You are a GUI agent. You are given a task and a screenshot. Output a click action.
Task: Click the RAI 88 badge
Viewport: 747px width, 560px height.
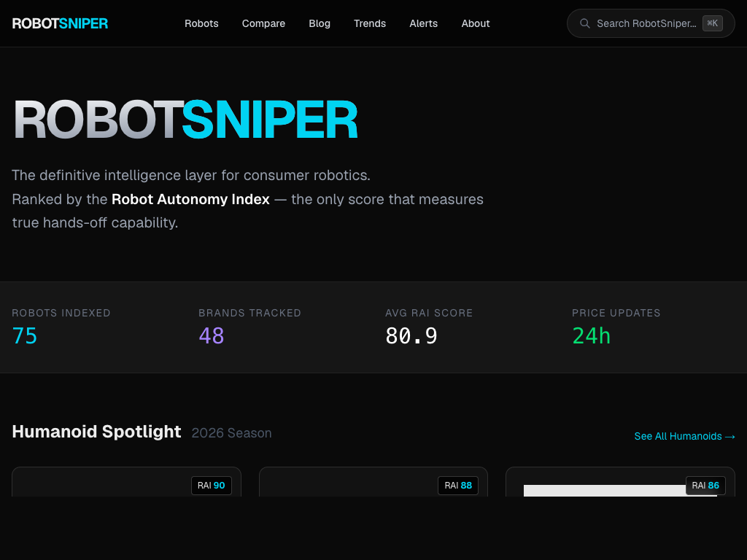pos(458,485)
